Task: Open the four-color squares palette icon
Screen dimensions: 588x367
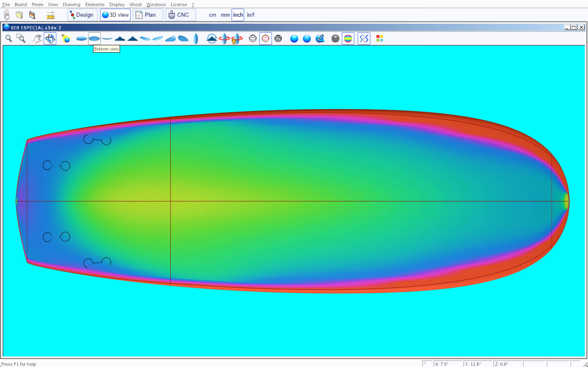Action: click(x=380, y=39)
